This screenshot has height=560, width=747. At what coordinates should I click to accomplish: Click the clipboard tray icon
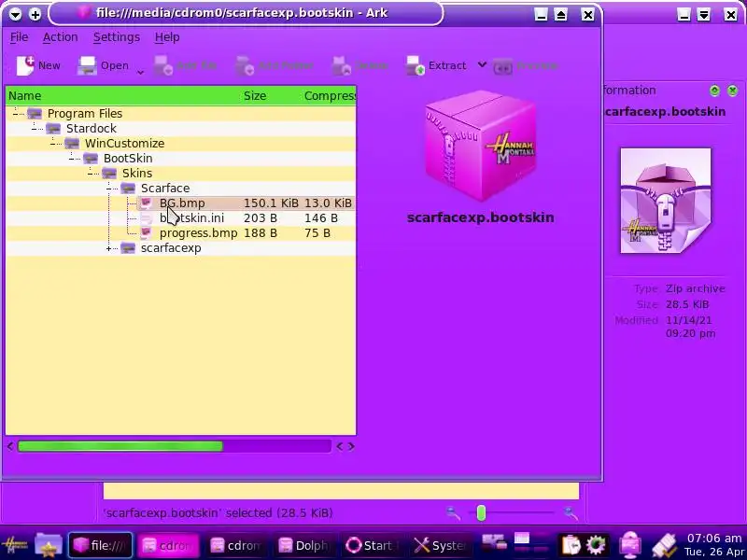coord(570,545)
